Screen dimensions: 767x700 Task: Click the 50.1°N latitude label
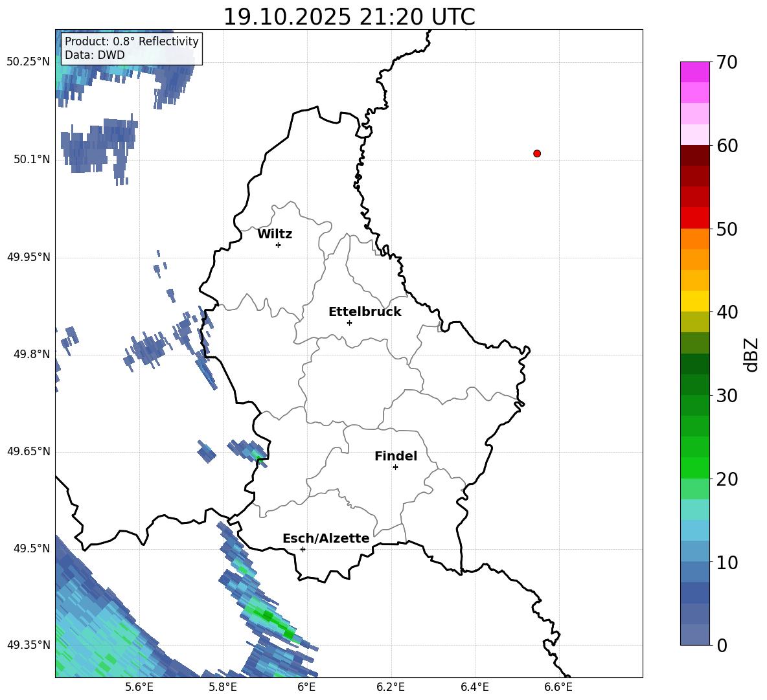[x=32, y=159]
